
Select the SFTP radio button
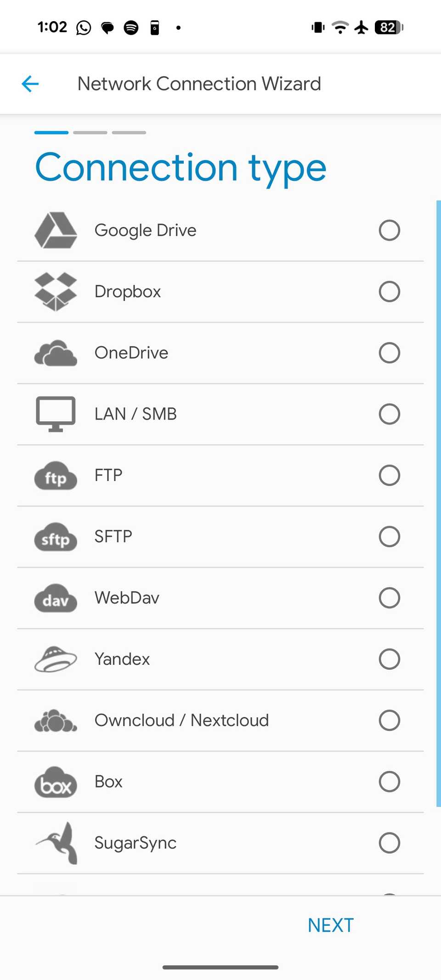389,537
